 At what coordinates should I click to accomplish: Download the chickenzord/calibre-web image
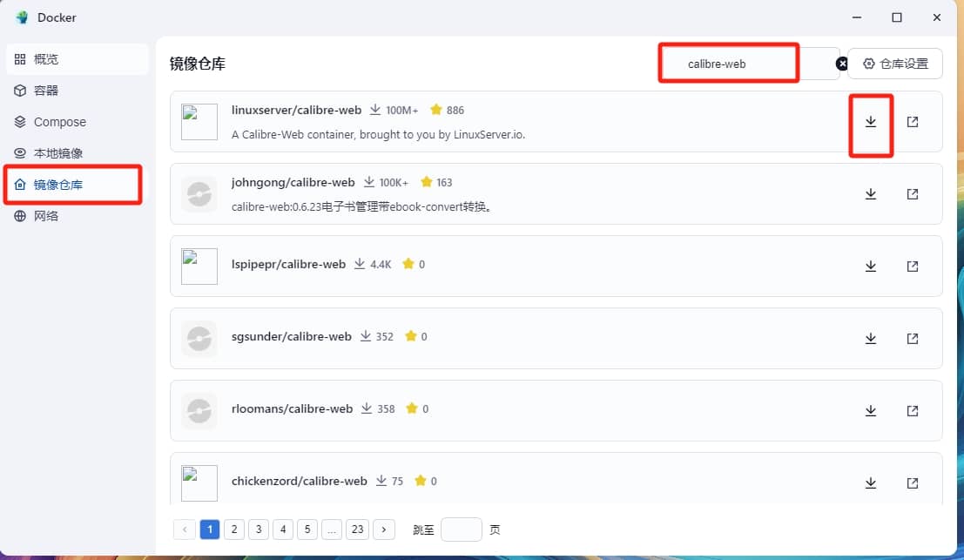click(x=871, y=483)
